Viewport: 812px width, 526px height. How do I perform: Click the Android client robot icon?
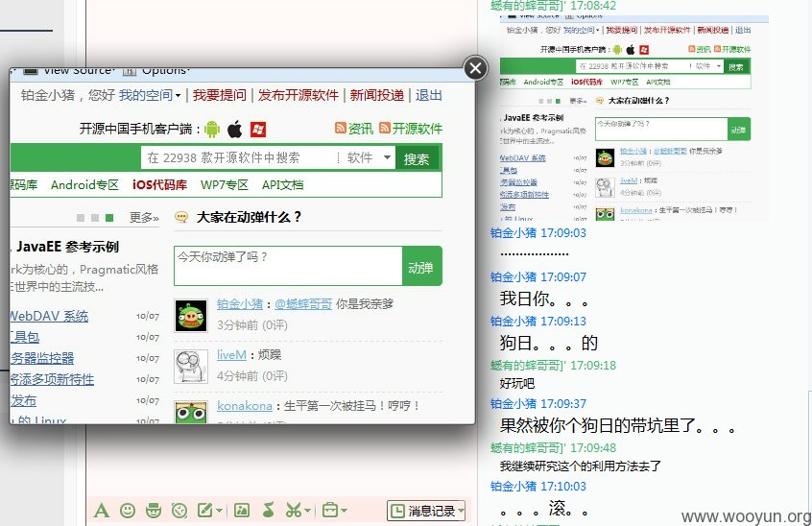212,129
